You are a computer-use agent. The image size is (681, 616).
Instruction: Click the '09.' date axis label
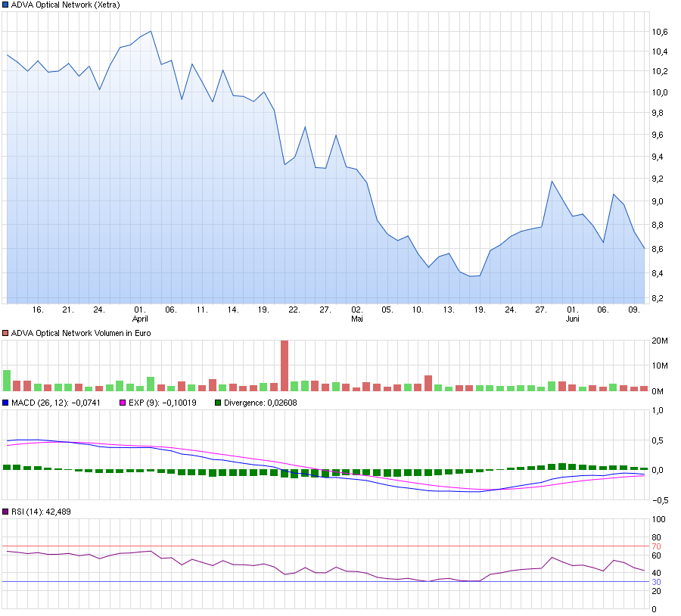click(x=634, y=310)
